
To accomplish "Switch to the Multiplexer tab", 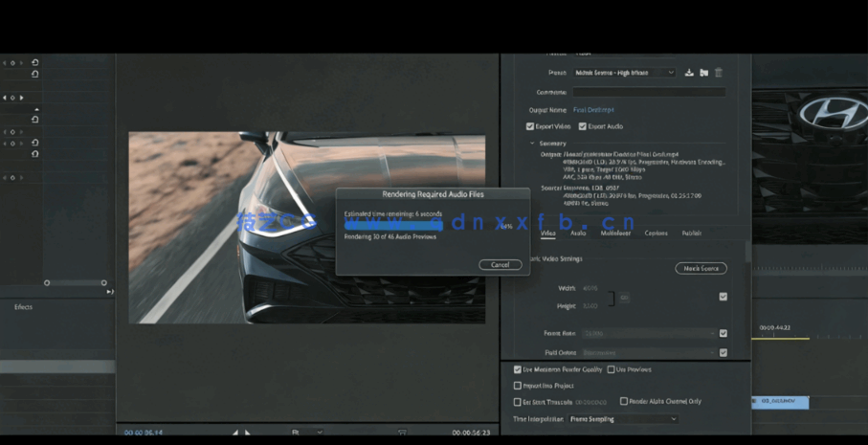I will pos(615,234).
